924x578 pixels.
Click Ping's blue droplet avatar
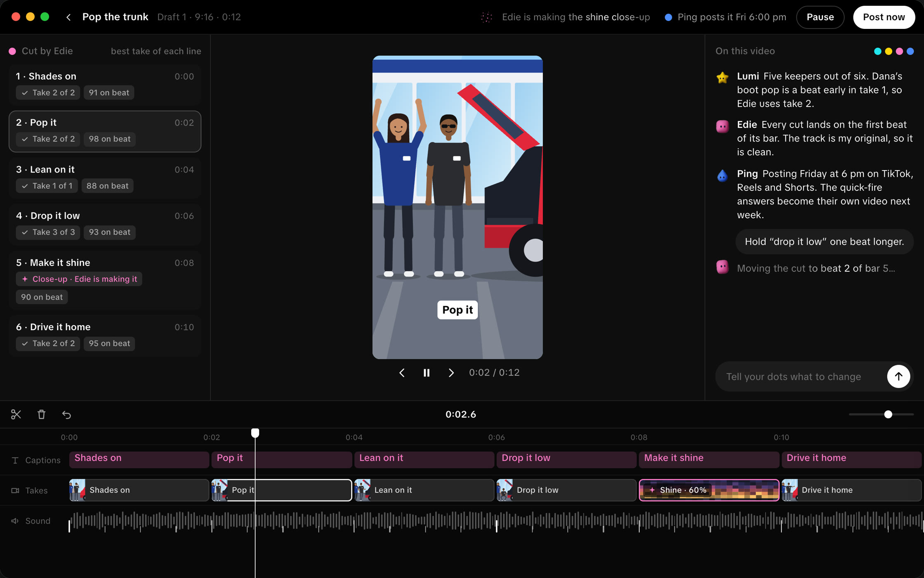[x=722, y=175]
